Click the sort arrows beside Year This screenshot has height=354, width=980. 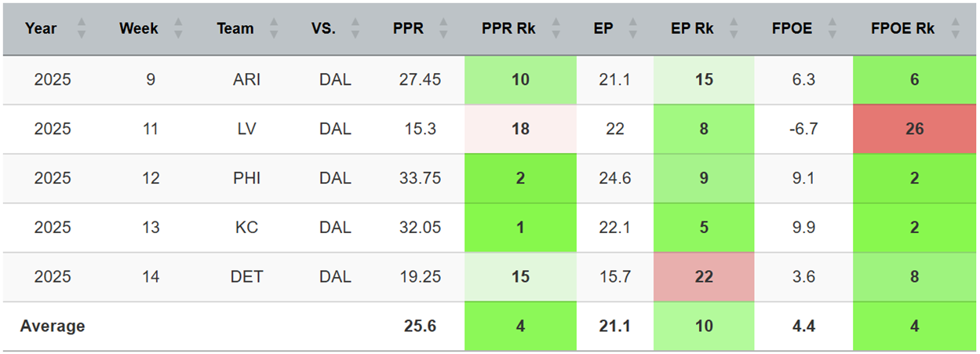(81, 29)
